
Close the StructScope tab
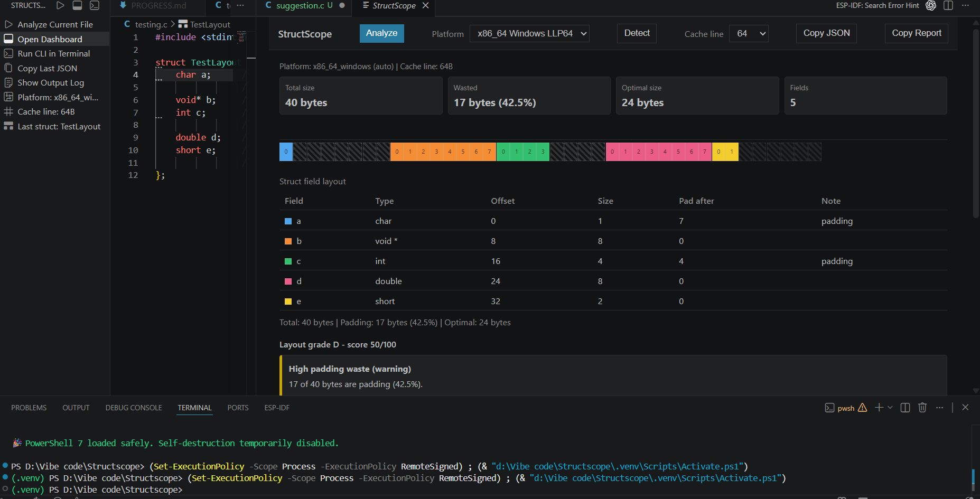pyautogui.click(x=425, y=5)
